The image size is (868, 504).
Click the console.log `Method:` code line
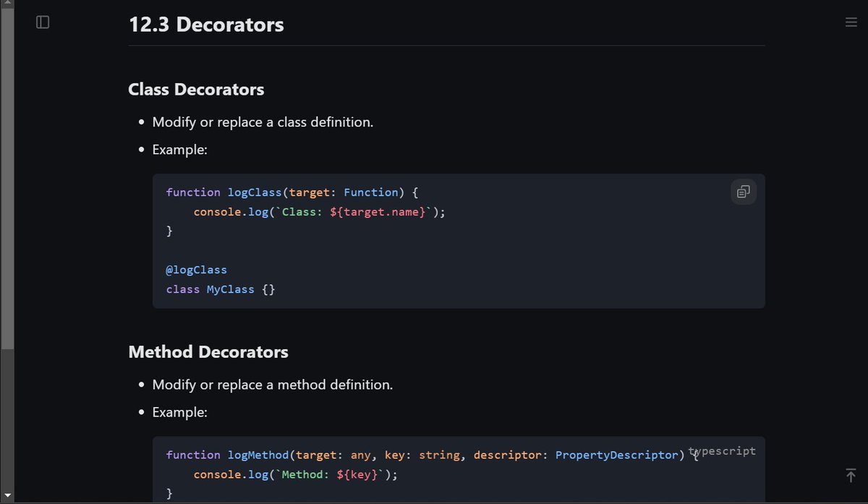(x=295, y=474)
